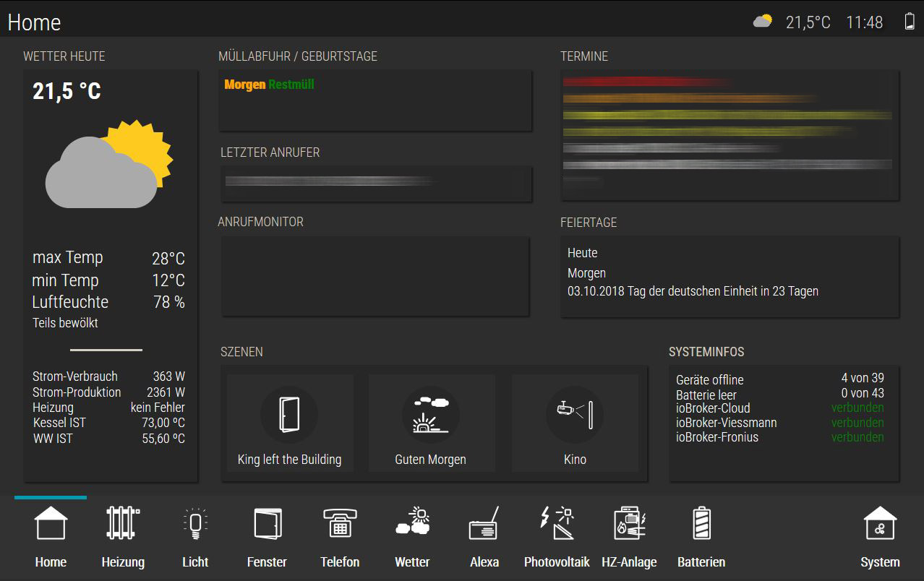Click the large cloudy-sun weather icon
924x581 pixels.
[109, 164]
